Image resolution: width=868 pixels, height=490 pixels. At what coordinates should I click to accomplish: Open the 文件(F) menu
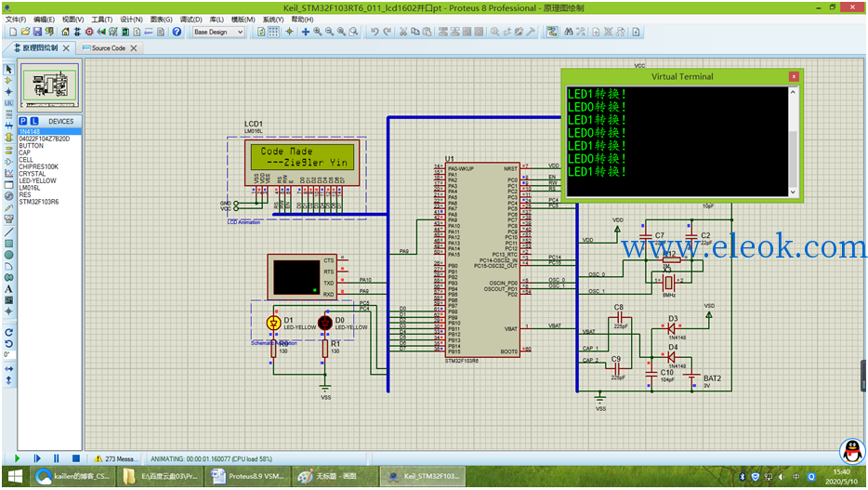tap(16, 19)
